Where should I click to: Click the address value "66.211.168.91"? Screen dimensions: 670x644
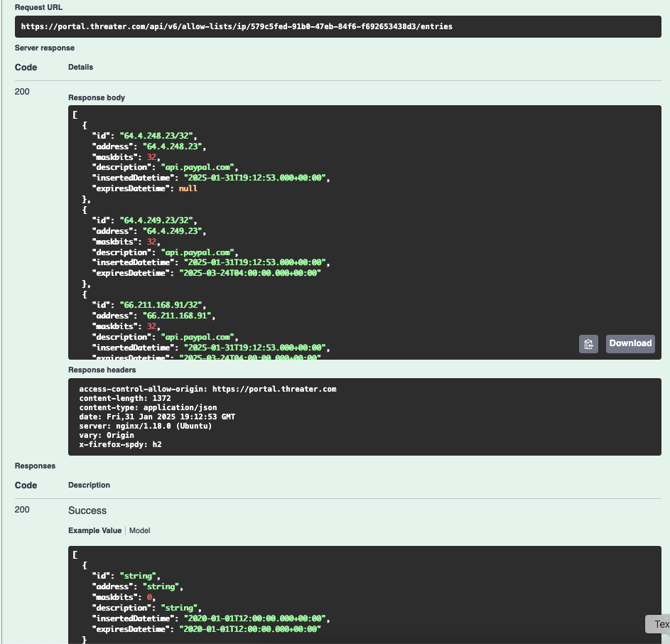(x=177, y=316)
